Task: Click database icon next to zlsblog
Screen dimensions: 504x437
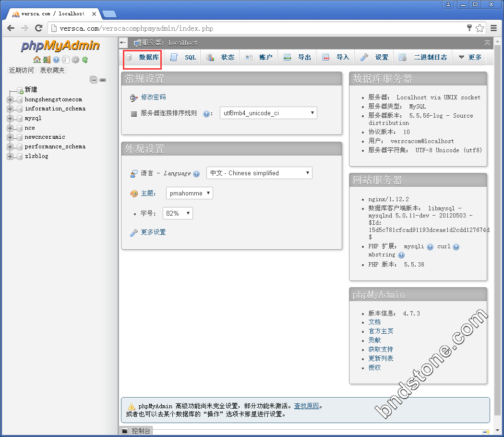Action: click(x=20, y=156)
